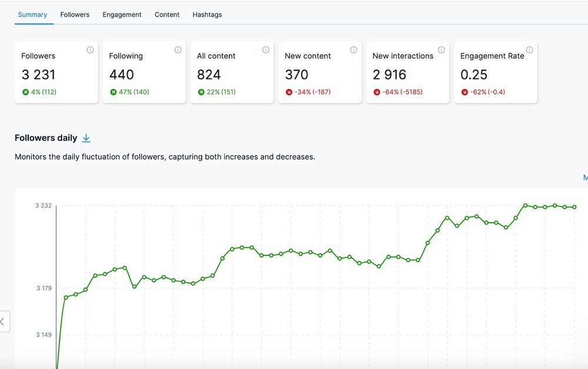Click the All content value 824
Viewport: 588px width, 369px height.
209,75
